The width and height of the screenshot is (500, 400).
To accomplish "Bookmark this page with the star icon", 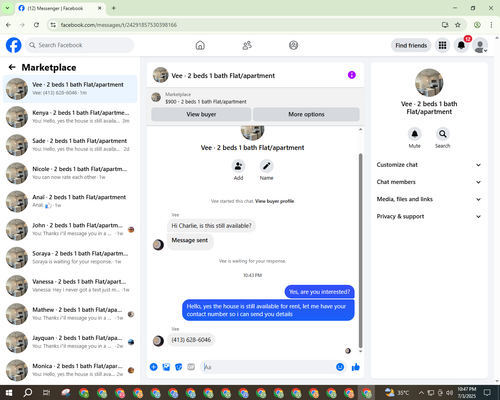I will click(458, 25).
